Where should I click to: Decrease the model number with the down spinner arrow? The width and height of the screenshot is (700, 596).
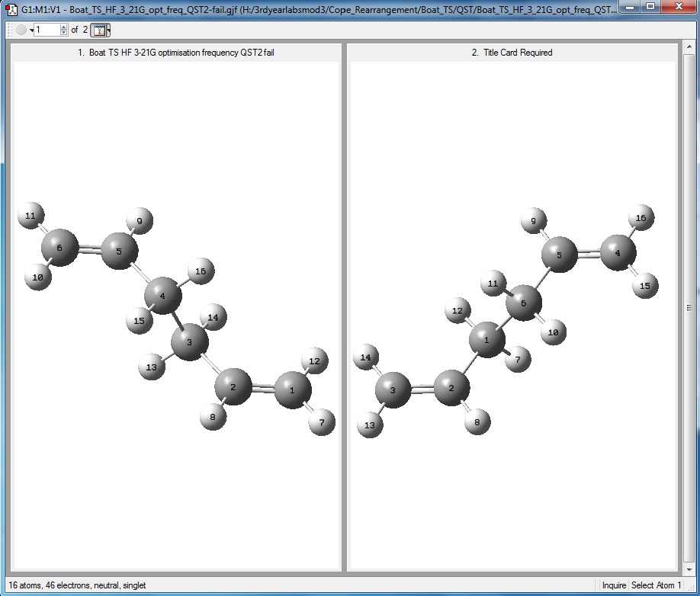click(63, 33)
